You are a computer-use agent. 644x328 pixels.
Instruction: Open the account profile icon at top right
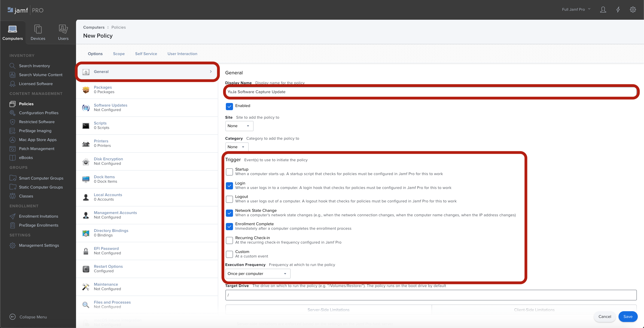click(x=603, y=9)
